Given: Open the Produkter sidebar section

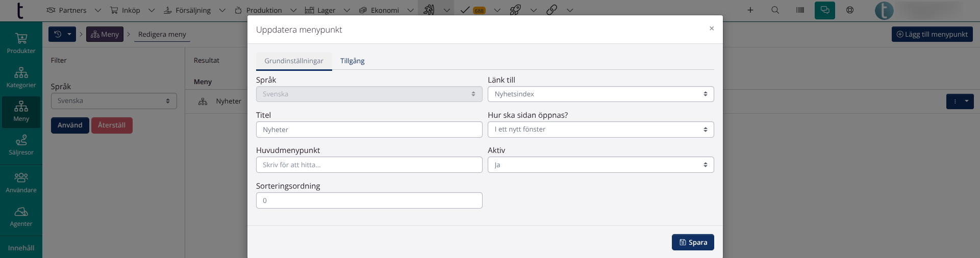Looking at the screenshot, I should (21, 43).
